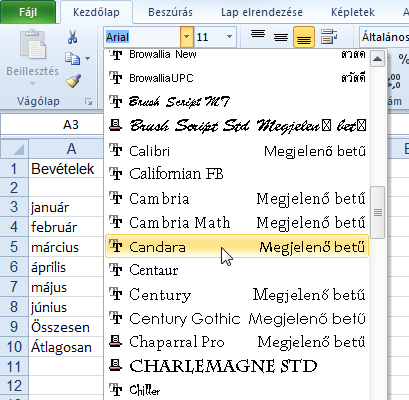Toggle bottom alignment button
Viewport: 409px width, 400px height.
coord(304,37)
